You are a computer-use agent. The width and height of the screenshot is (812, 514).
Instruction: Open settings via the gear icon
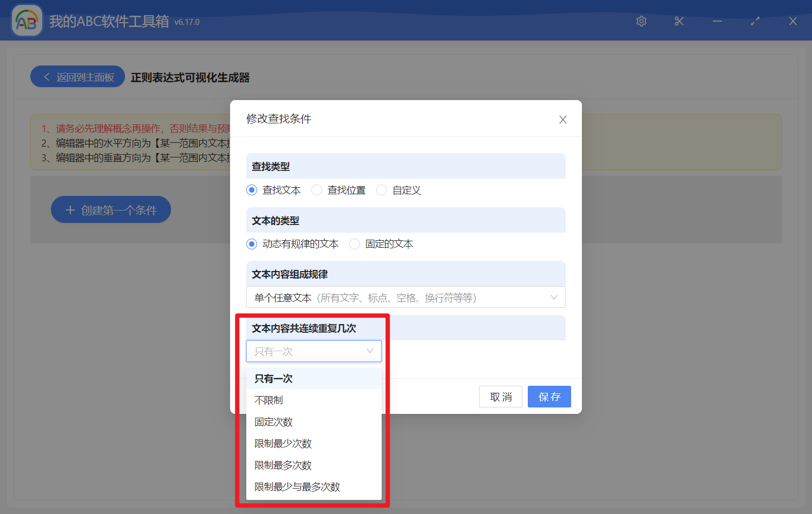tap(641, 21)
